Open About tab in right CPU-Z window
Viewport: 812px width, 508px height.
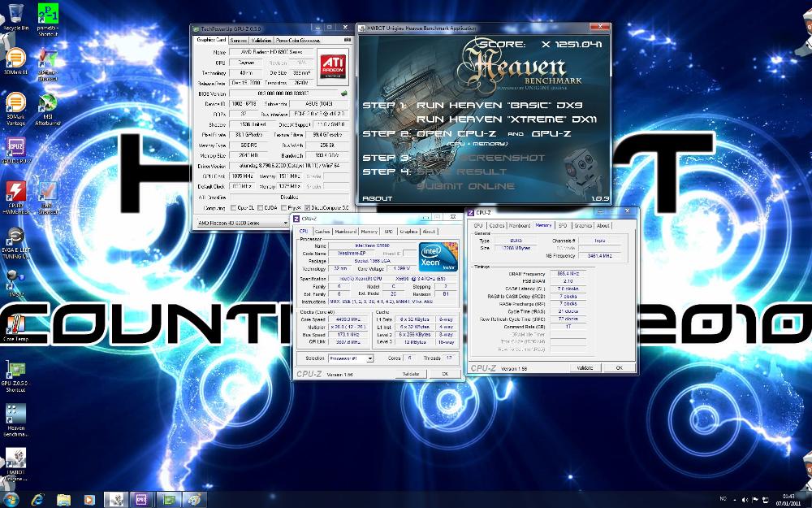(x=603, y=225)
